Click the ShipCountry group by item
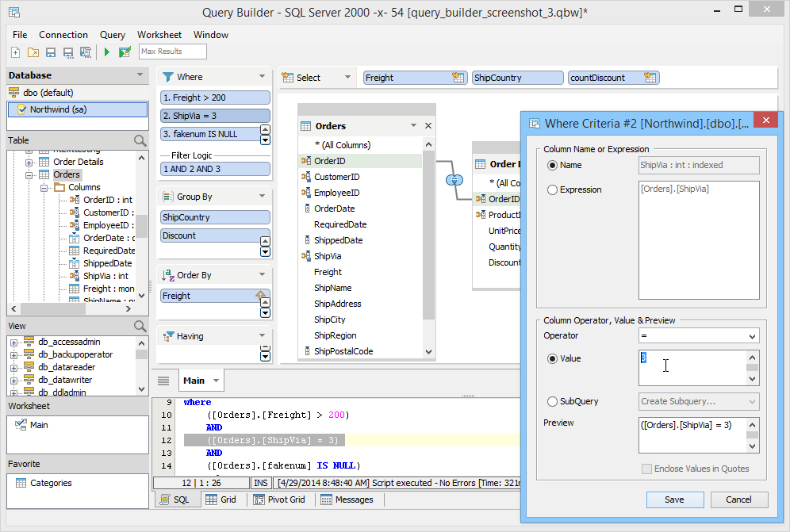The image size is (790, 532). (x=215, y=217)
